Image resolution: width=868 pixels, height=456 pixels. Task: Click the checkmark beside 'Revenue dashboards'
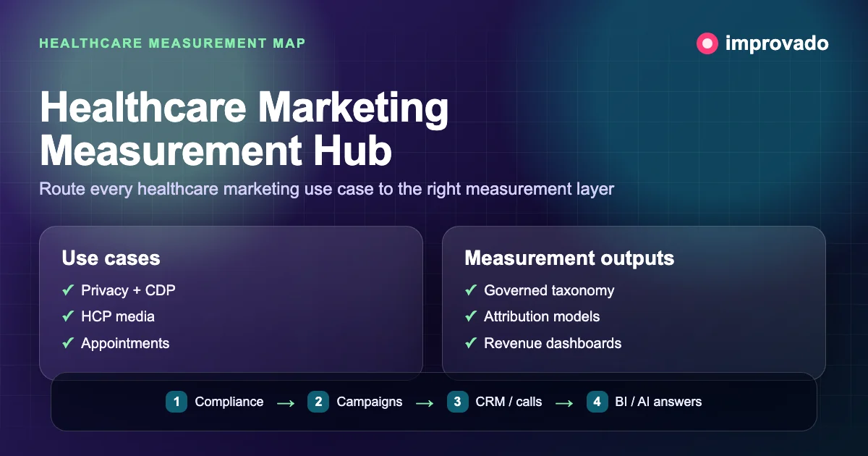point(471,343)
